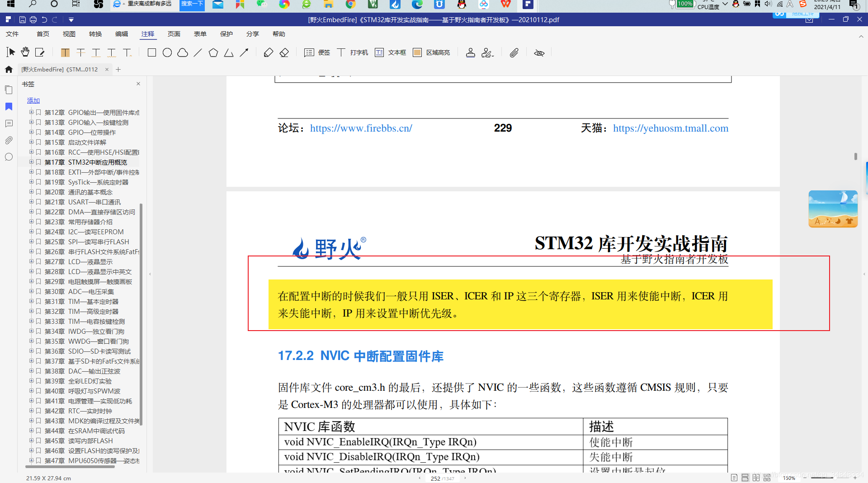Open quick access toolbar dropdown
Screen dimensions: 868x483
click(x=71, y=19)
